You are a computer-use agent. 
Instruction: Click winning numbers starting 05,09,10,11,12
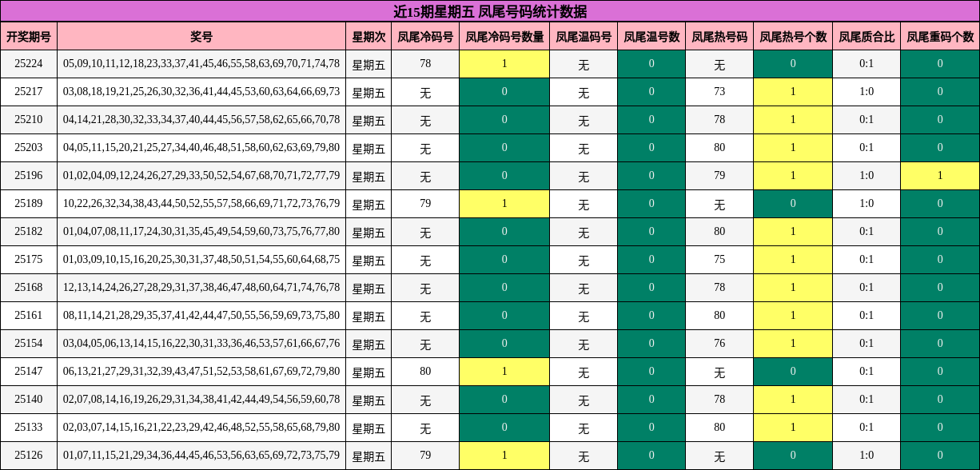point(201,64)
